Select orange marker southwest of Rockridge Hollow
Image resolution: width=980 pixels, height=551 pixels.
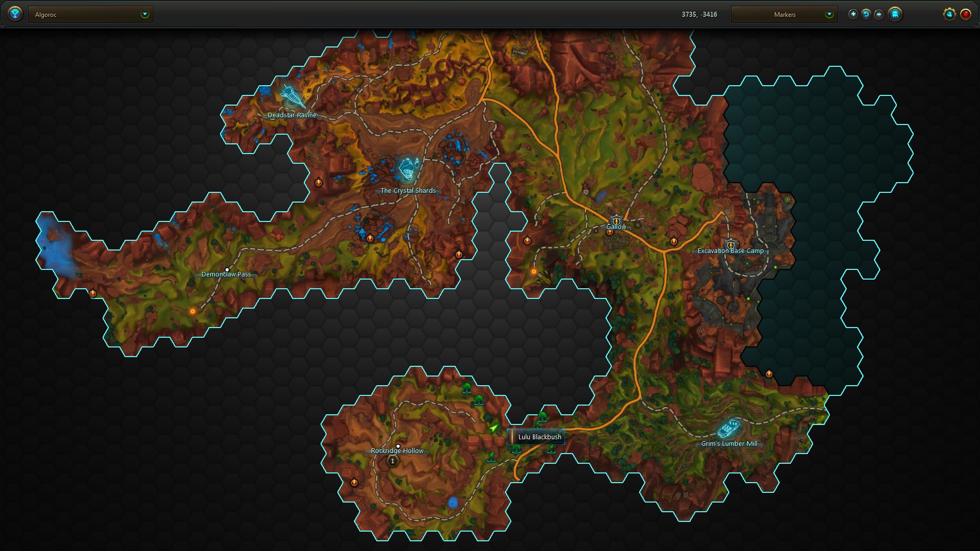[354, 482]
